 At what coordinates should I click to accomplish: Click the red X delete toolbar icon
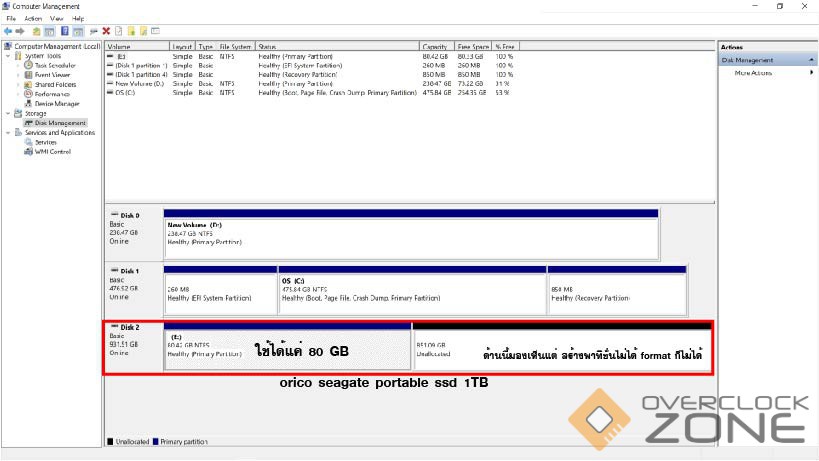pos(106,31)
